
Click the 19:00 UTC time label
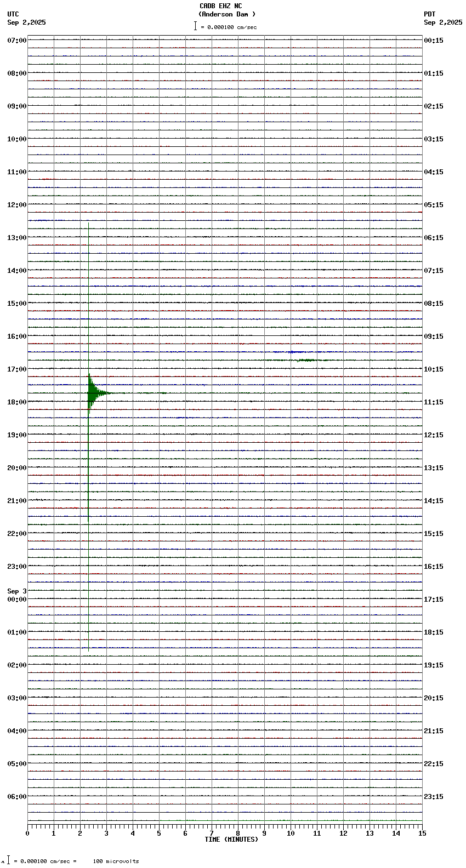click(17, 435)
